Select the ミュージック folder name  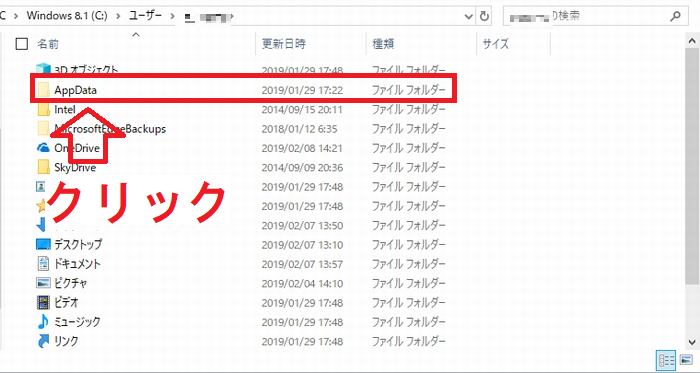pyautogui.click(x=77, y=322)
